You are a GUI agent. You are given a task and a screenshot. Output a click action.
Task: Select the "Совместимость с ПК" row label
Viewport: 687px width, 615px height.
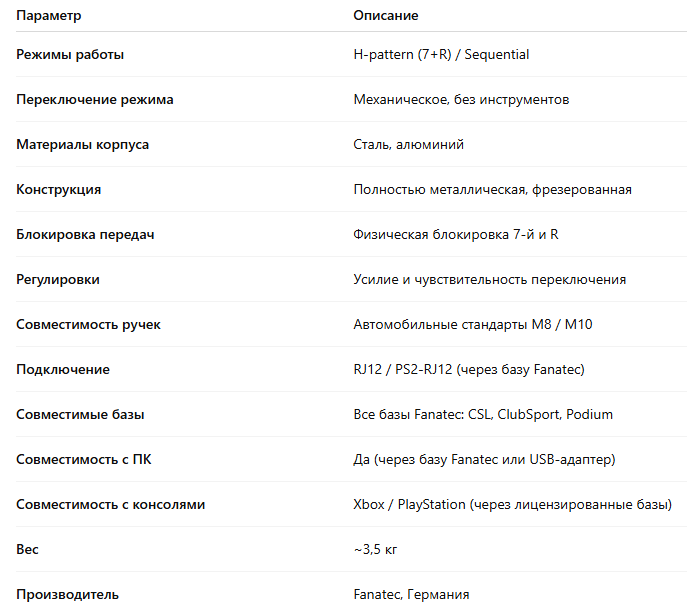pyautogui.click(x=84, y=460)
